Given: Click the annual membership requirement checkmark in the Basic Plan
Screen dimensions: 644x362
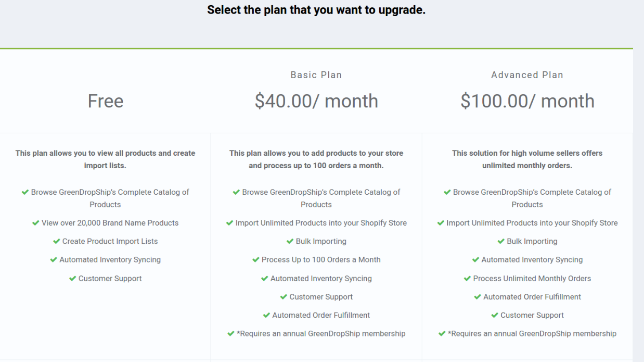Looking at the screenshot, I should pos(231,333).
